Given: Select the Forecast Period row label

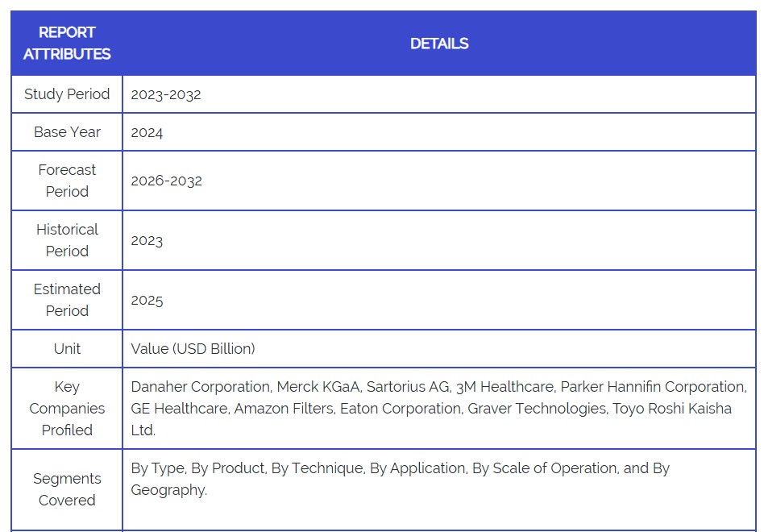Looking at the screenshot, I should click(67, 181).
